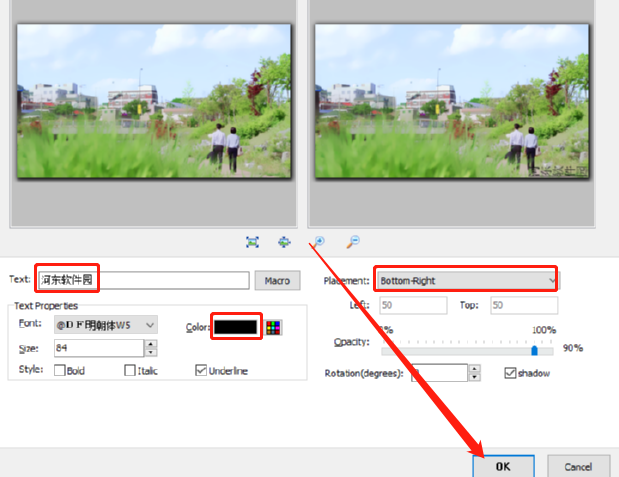Increase Rotation with up arrow
The image size is (619, 477).
click(x=474, y=368)
